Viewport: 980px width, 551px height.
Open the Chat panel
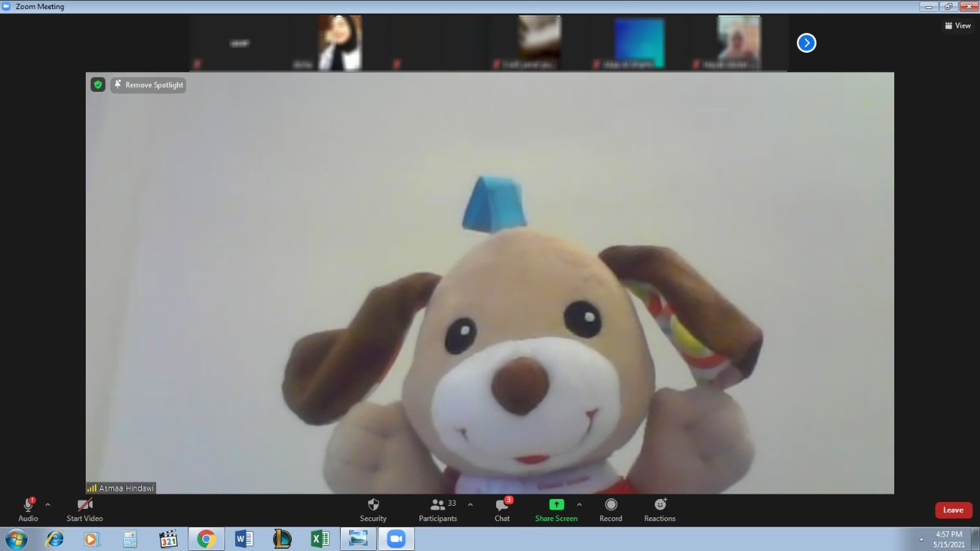(x=502, y=505)
